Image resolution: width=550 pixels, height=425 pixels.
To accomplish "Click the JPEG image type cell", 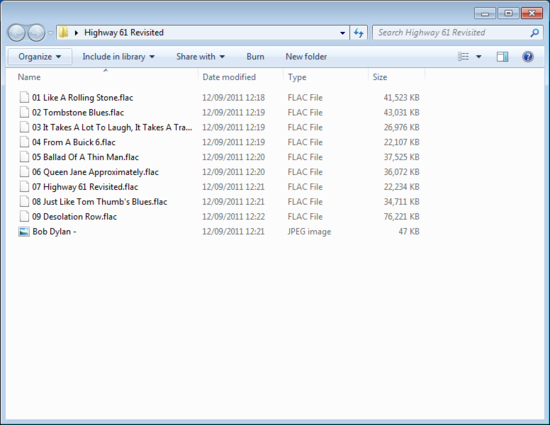I will pos(309,232).
